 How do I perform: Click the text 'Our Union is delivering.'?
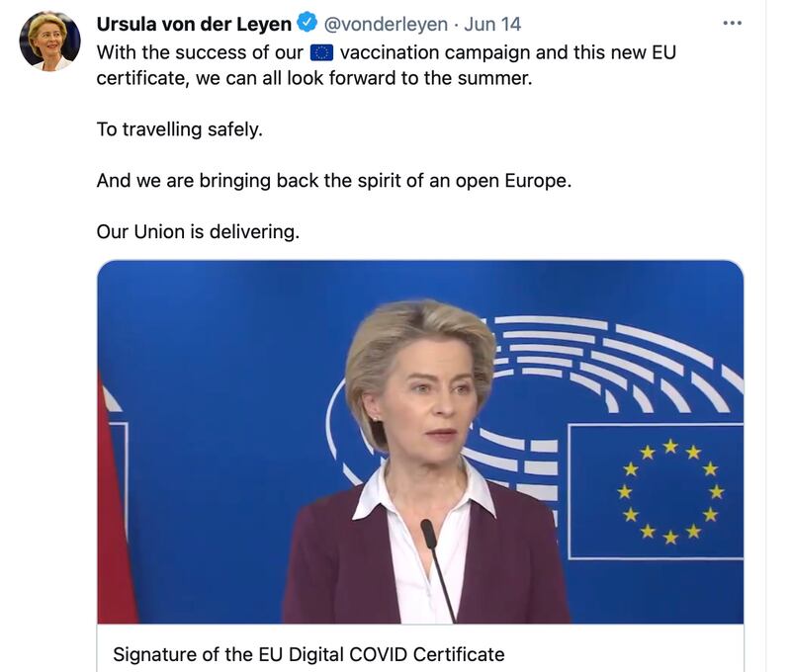pyautogui.click(x=198, y=232)
